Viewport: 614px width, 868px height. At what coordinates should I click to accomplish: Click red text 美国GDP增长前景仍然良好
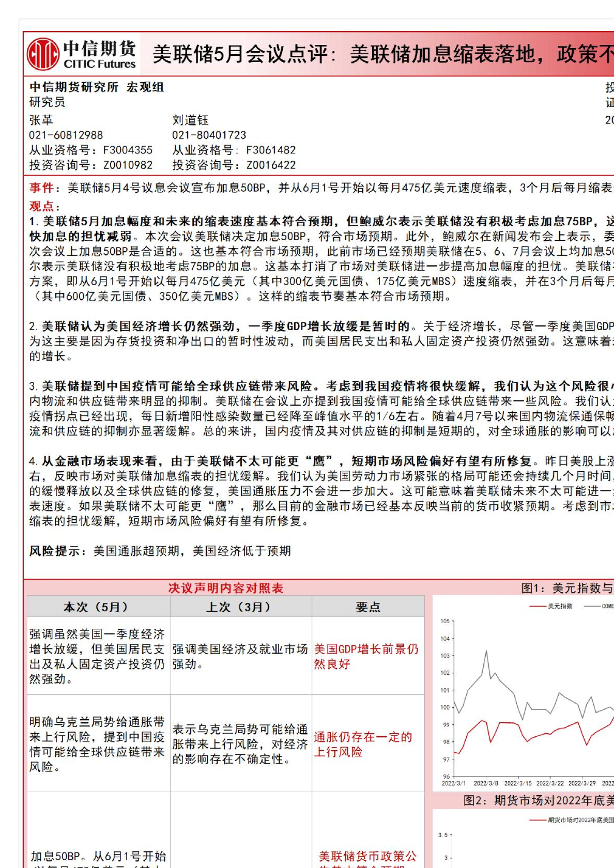pos(366,656)
